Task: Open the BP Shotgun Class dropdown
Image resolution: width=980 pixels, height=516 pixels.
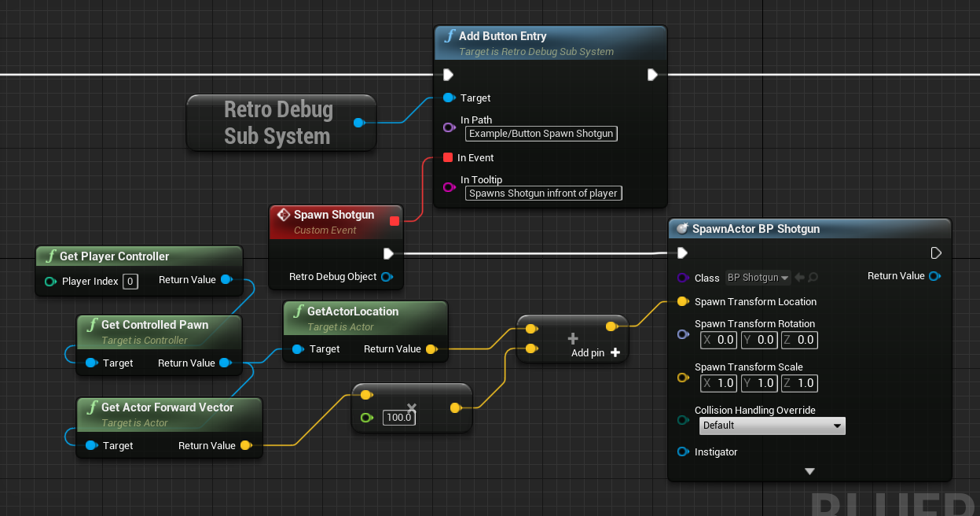Action: [x=757, y=277]
